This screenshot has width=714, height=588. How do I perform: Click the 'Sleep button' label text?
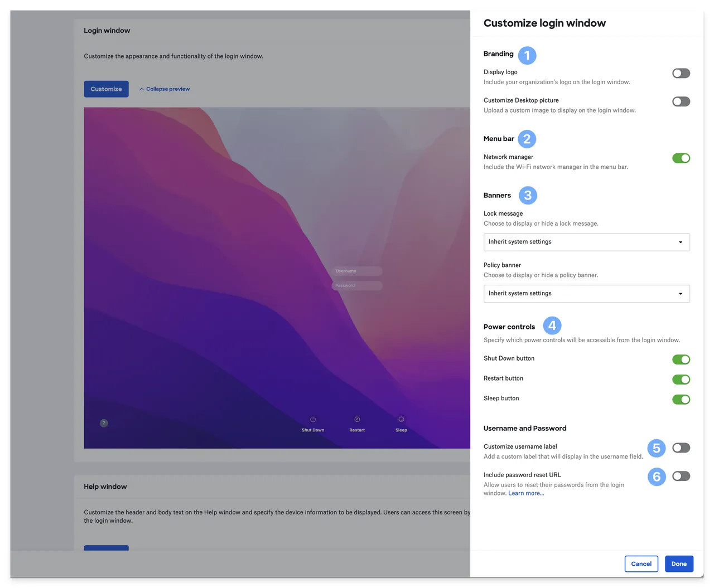pos(501,399)
